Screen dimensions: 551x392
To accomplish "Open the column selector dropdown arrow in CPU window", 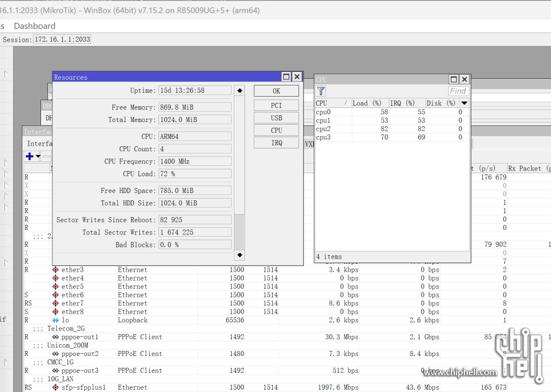I will click(x=464, y=103).
